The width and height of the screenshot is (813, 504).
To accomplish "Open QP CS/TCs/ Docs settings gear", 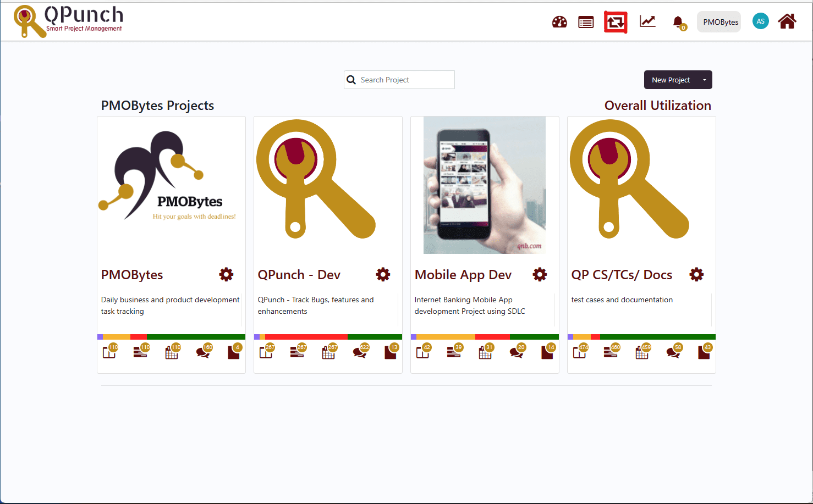I will point(696,274).
